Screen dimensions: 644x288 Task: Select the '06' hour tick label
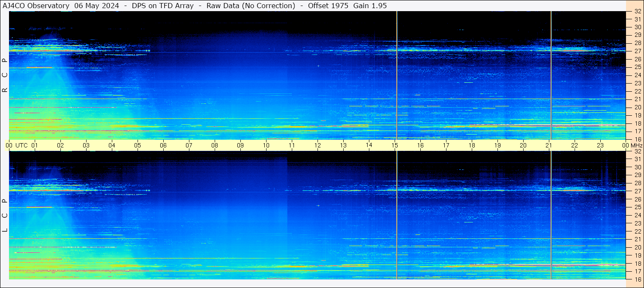click(x=163, y=145)
